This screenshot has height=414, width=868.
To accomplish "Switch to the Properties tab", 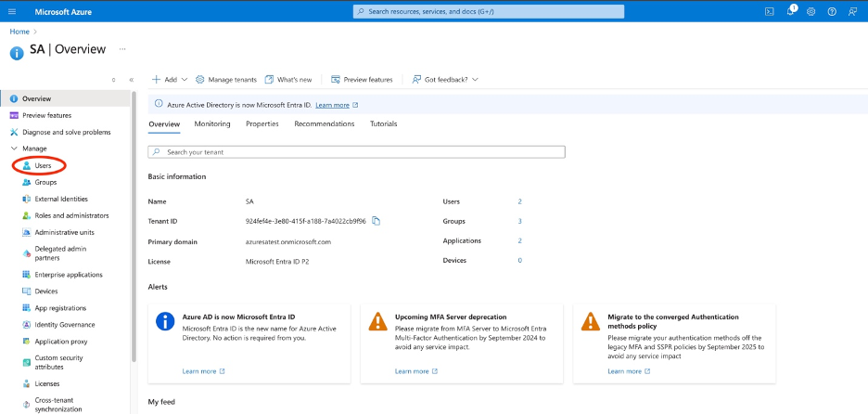I will 262,124.
